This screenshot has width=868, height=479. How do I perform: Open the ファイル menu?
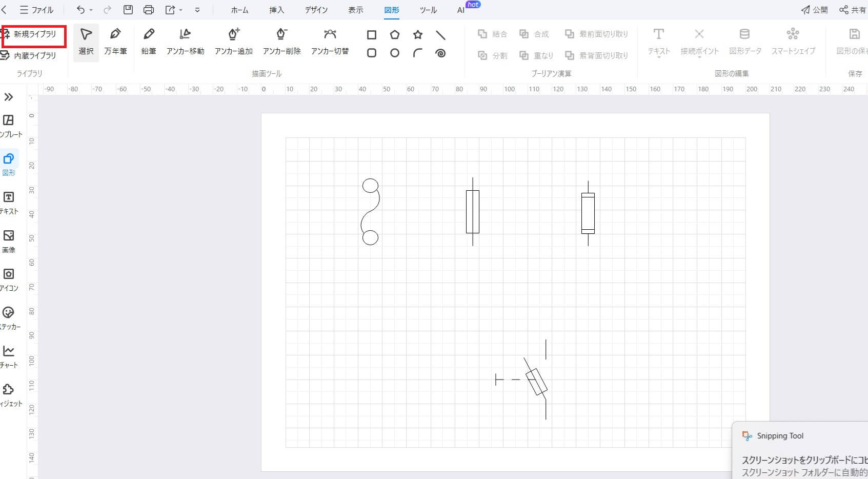click(x=36, y=10)
